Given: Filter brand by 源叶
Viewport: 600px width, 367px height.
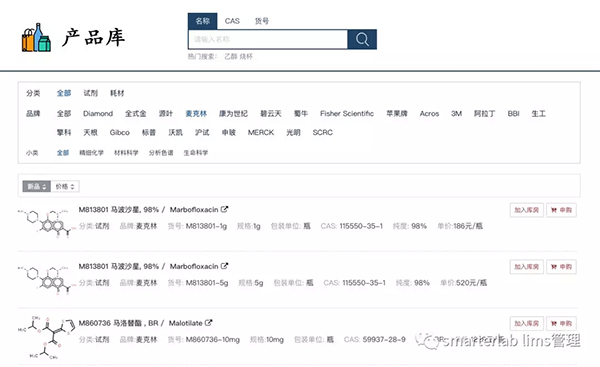Looking at the screenshot, I should point(166,114).
